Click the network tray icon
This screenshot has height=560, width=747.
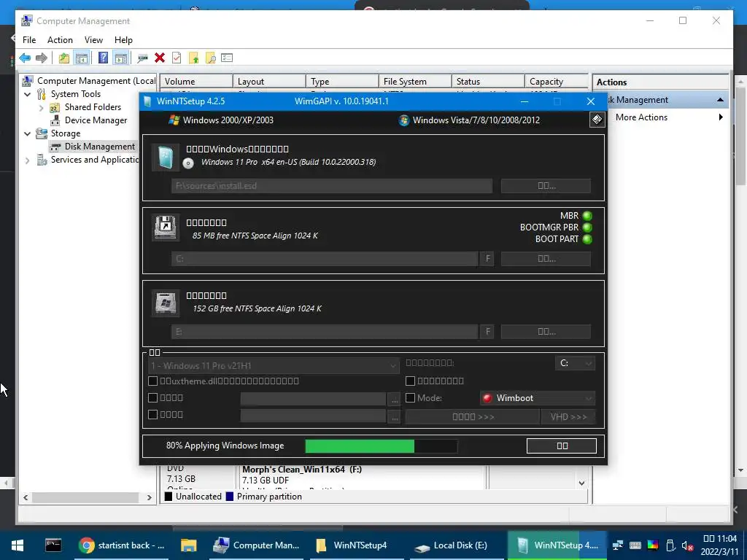(618, 545)
